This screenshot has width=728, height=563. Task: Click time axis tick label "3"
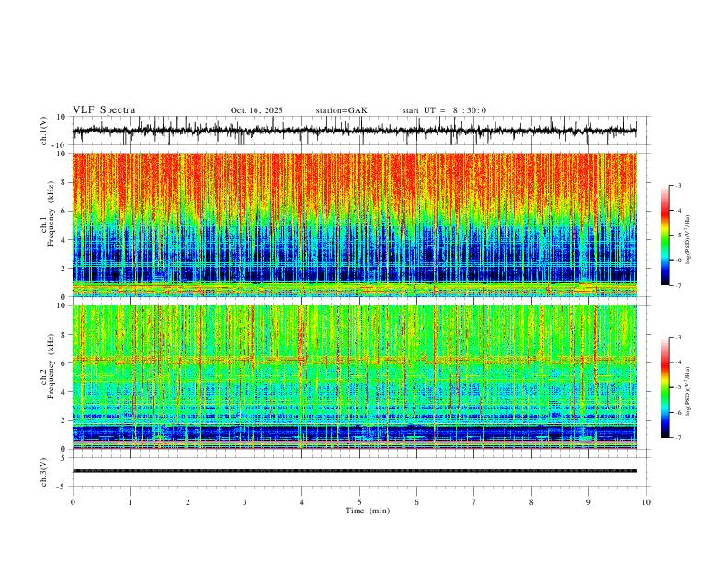245,502
